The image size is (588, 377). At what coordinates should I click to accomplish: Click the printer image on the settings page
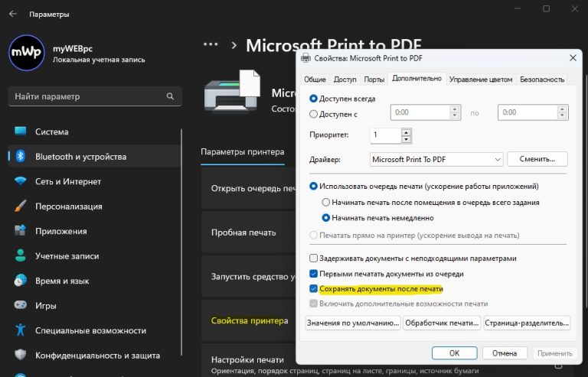(232, 92)
